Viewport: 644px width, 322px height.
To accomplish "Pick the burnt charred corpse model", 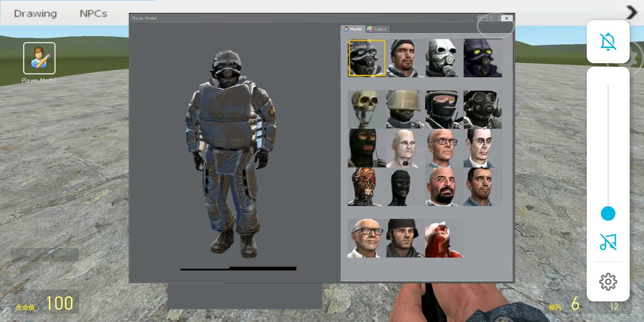I will click(x=367, y=187).
